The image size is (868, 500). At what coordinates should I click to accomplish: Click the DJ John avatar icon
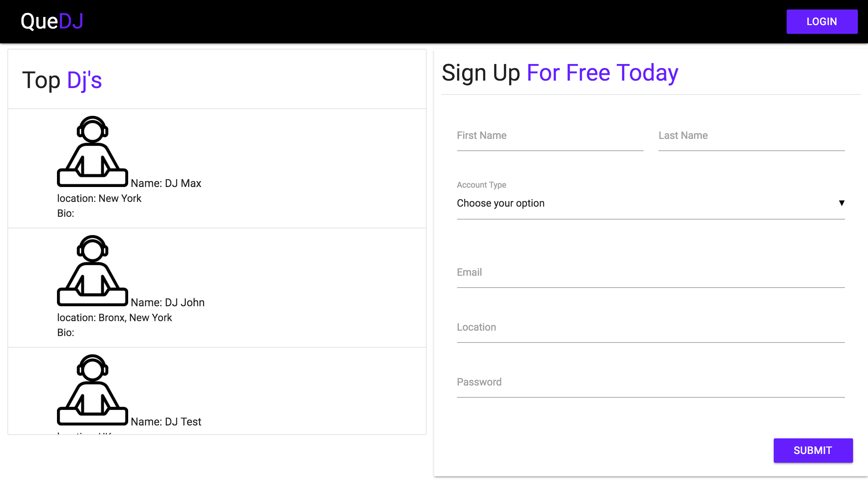[93, 270]
